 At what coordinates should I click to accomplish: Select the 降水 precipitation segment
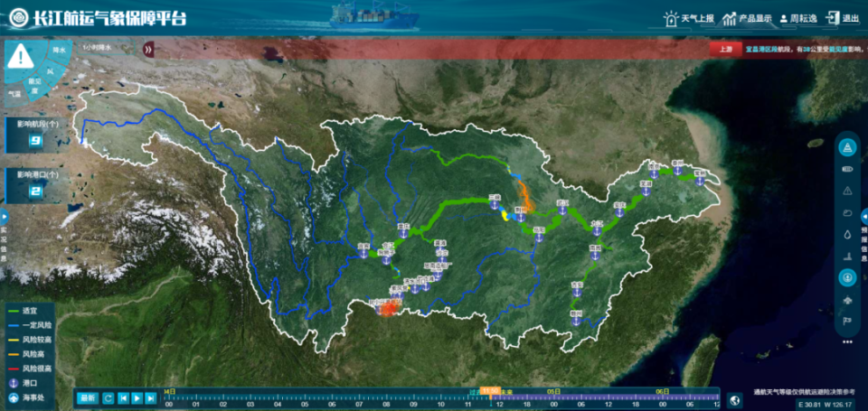tap(60, 50)
